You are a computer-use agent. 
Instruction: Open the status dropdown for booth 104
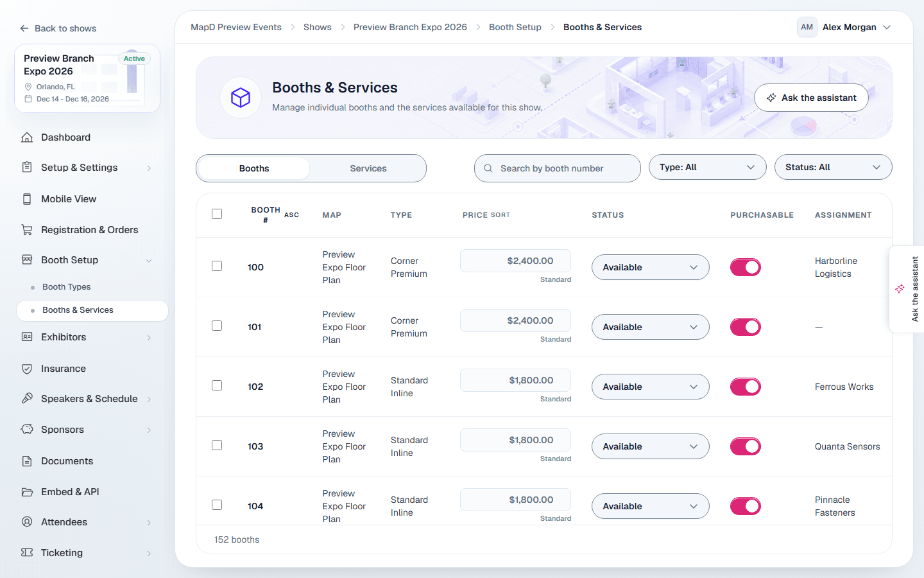coord(651,506)
